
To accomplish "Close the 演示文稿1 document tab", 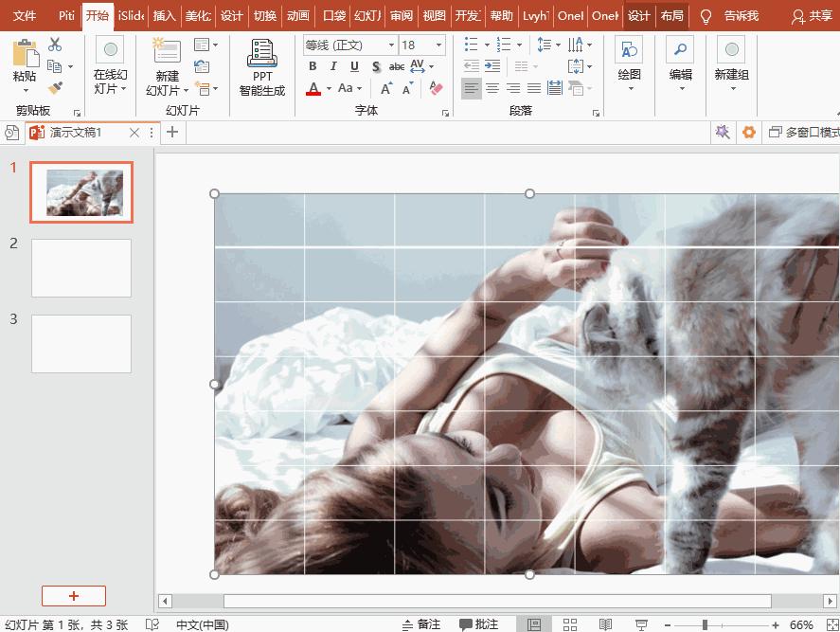I will point(134,133).
